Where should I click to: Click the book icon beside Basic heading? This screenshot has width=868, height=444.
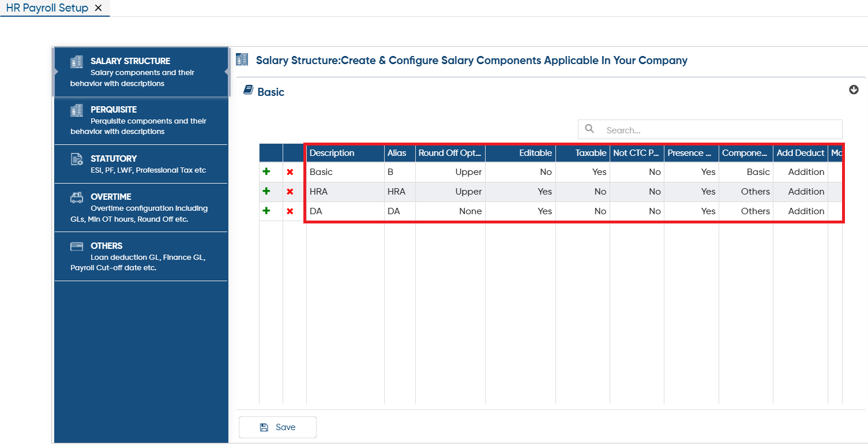click(x=248, y=90)
